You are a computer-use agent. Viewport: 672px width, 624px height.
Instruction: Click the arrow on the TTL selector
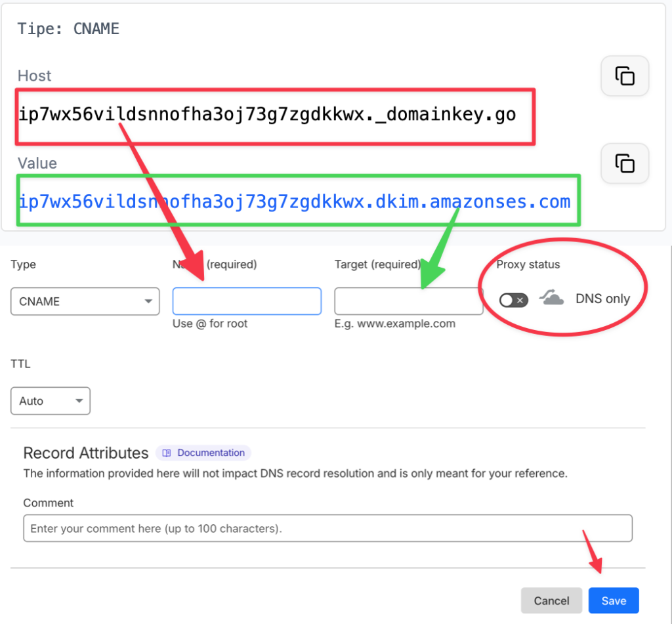click(x=79, y=401)
